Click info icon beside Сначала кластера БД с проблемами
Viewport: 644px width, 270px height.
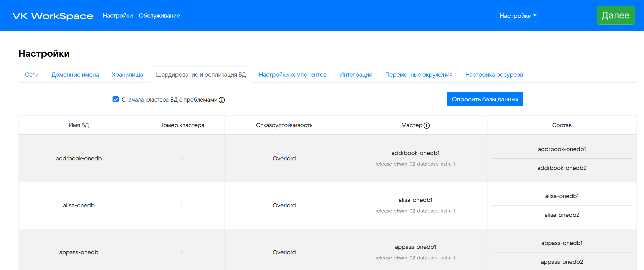pyautogui.click(x=222, y=100)
